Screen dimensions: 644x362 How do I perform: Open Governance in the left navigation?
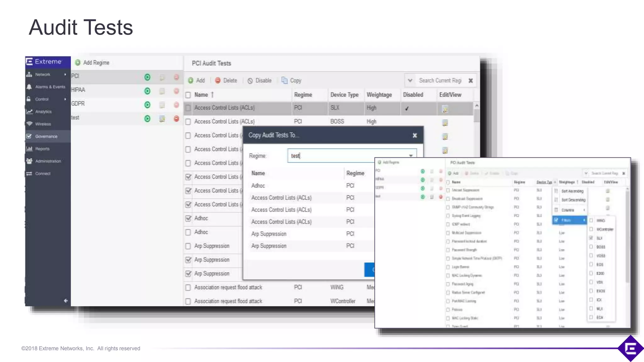point(46,136)
